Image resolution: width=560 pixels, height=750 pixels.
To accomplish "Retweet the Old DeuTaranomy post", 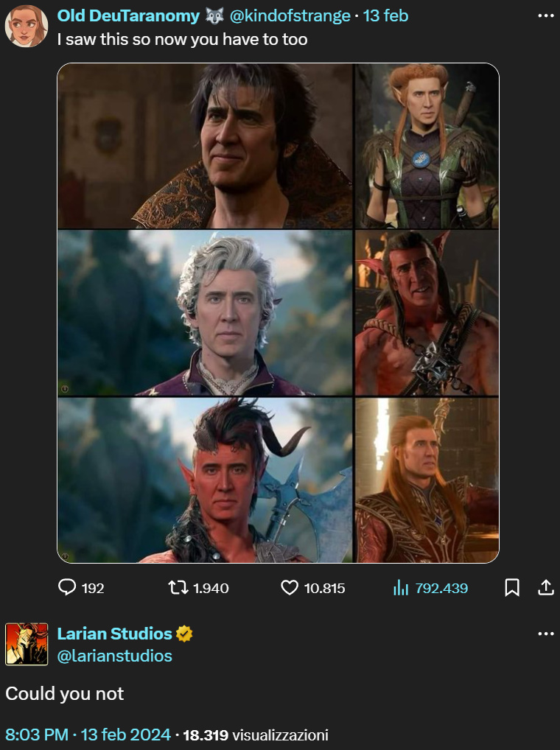I will click(x=178, y=587).
